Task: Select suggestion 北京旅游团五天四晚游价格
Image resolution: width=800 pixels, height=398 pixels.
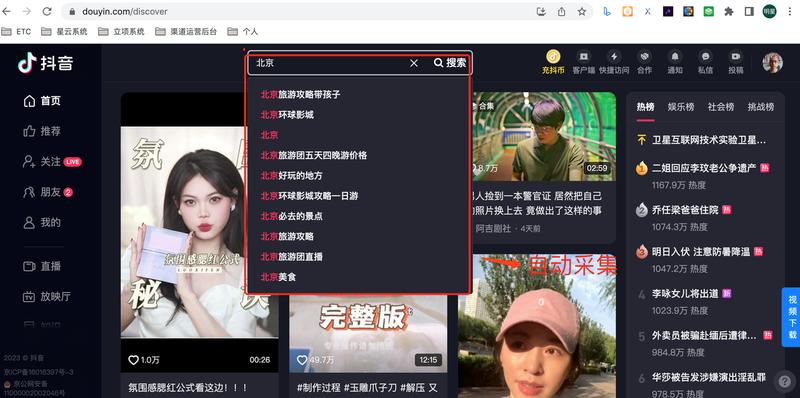Action: (314, 155)
